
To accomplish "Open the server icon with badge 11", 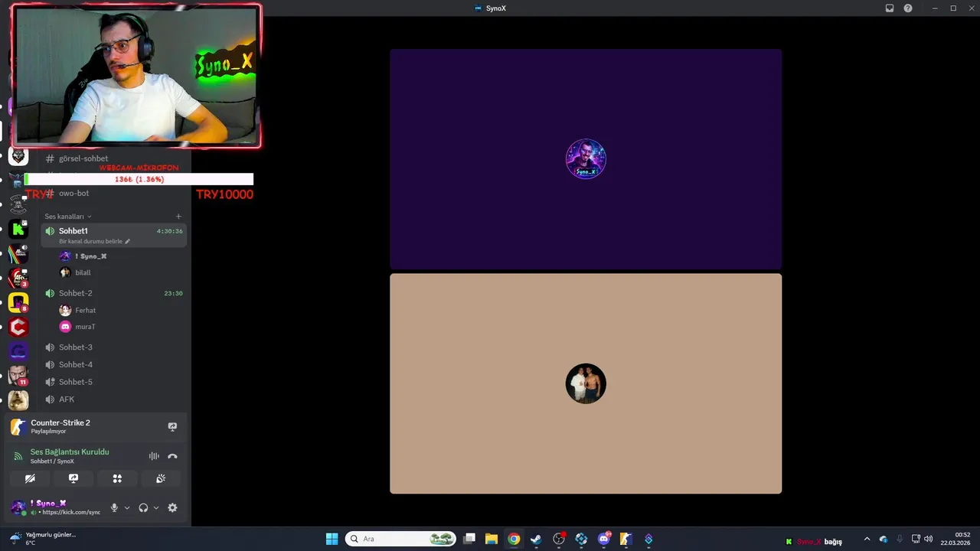I will [18, 376].
